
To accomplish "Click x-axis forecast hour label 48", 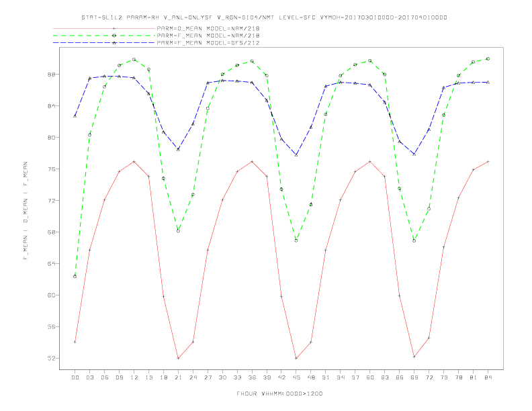I will point(311,377).
